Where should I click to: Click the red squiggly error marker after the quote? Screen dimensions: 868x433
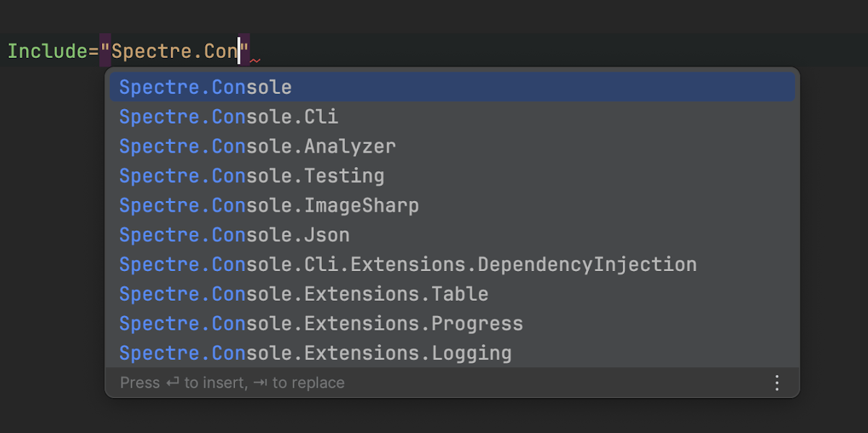pyautogui.click(x=255, y=61)
